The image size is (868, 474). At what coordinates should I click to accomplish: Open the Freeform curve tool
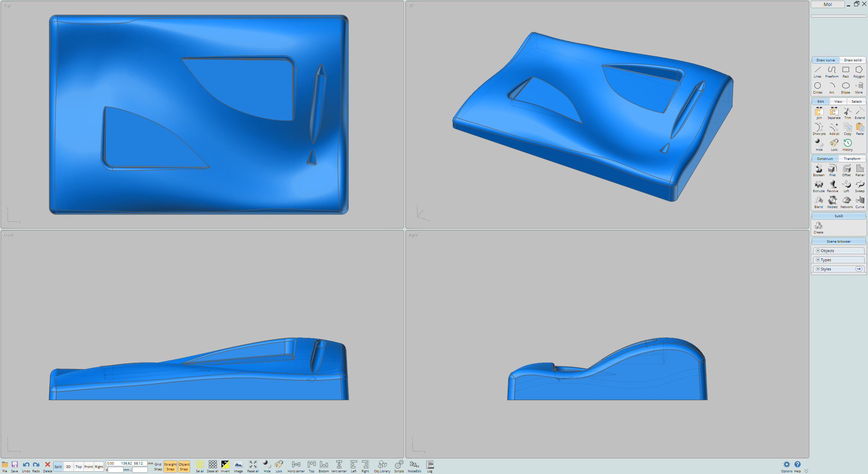831,71
